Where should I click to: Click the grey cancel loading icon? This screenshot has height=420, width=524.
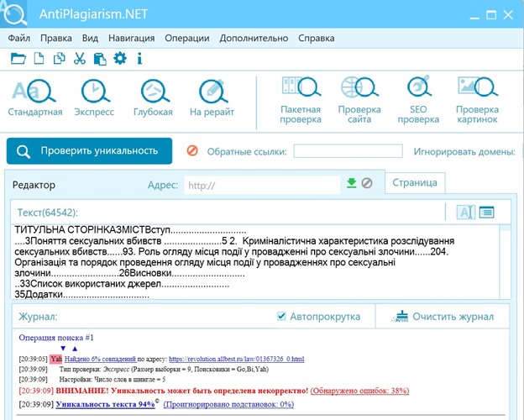[x=367, y=183]
